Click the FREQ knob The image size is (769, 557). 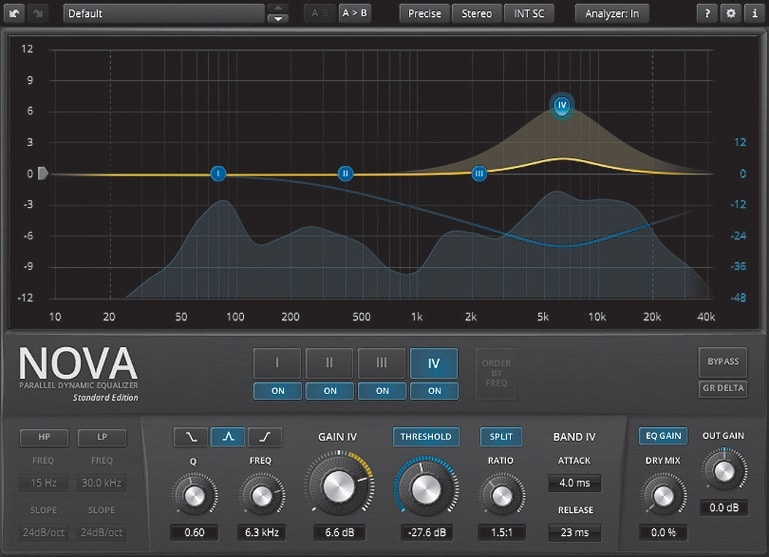coord(262,496)
